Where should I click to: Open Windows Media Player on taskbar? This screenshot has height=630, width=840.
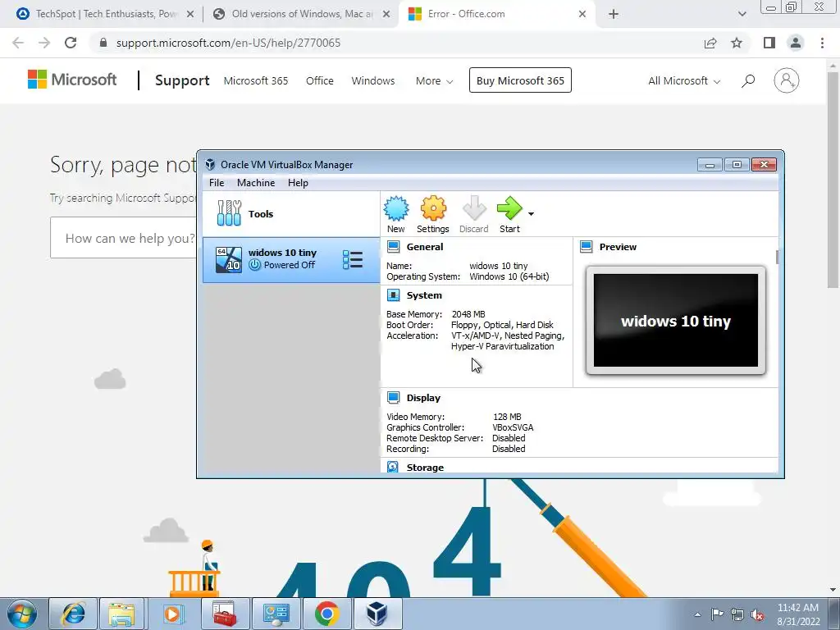(x=172, y=614)
